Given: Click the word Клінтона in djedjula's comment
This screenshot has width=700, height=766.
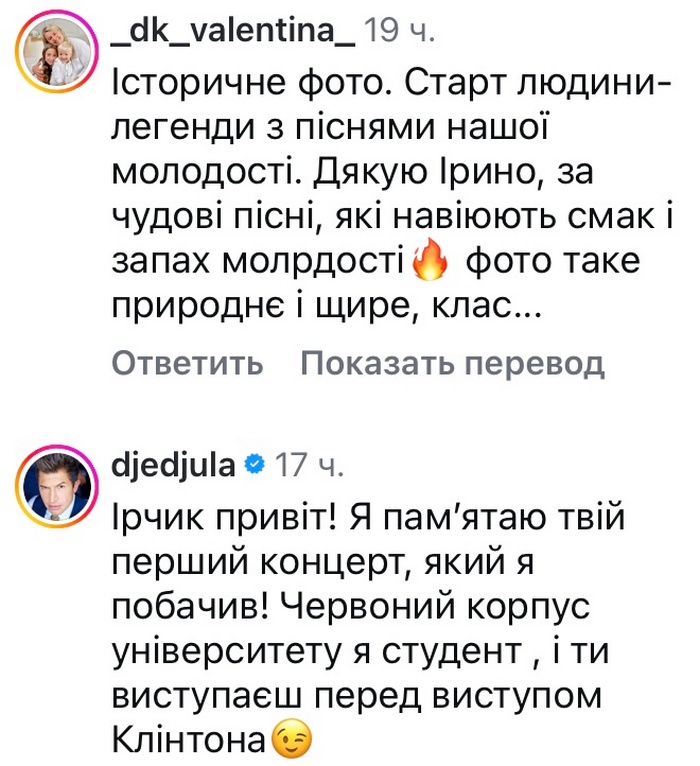Looking at the screenshot, I should coord(189,740).
